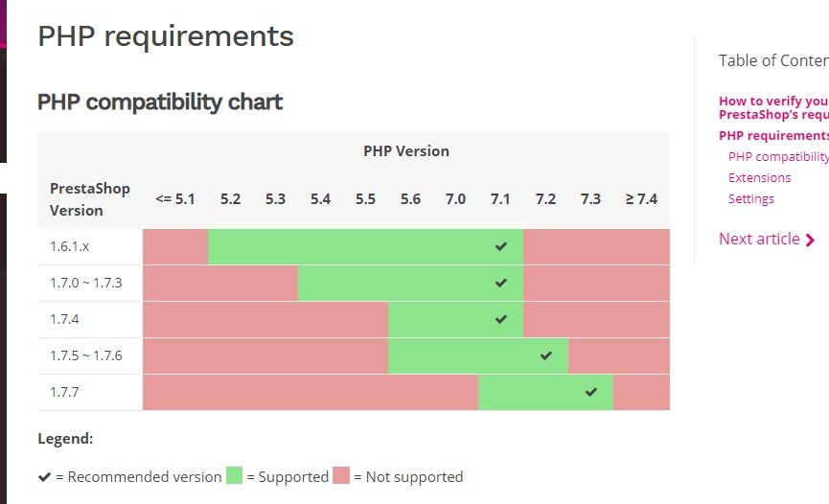Click the green Supported legend swatch
The width and height of the screenshot is (829, 504).
coord(235,476)
